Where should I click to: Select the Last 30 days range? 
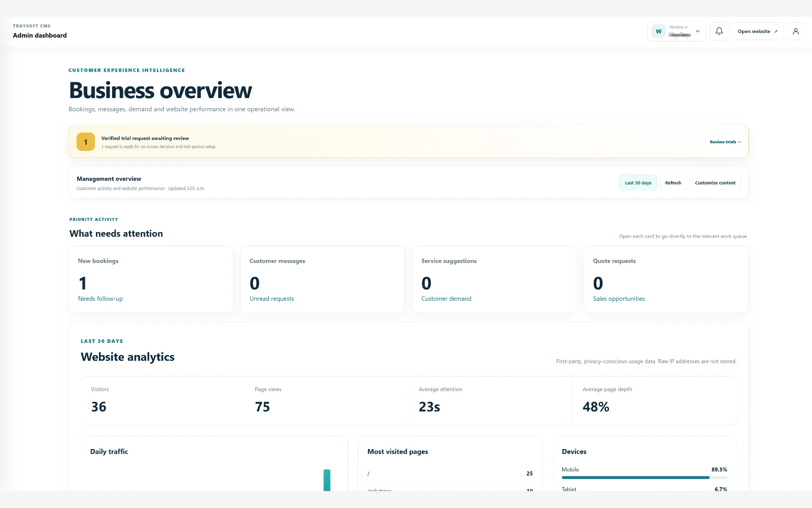click(638, 183)
